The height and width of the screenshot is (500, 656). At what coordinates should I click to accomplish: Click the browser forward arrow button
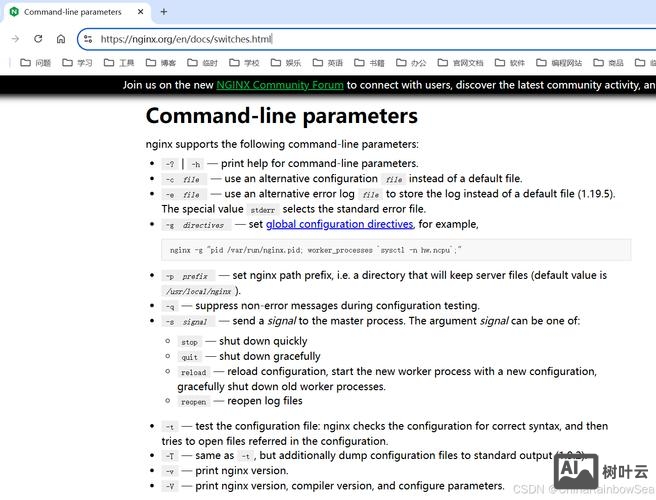click(x=15, y=39)
